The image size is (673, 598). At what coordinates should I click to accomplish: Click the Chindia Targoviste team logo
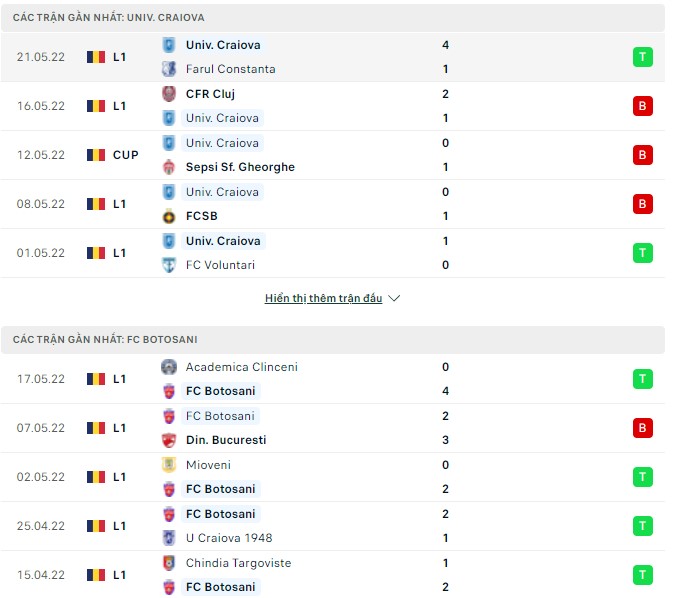click(169, 563)
